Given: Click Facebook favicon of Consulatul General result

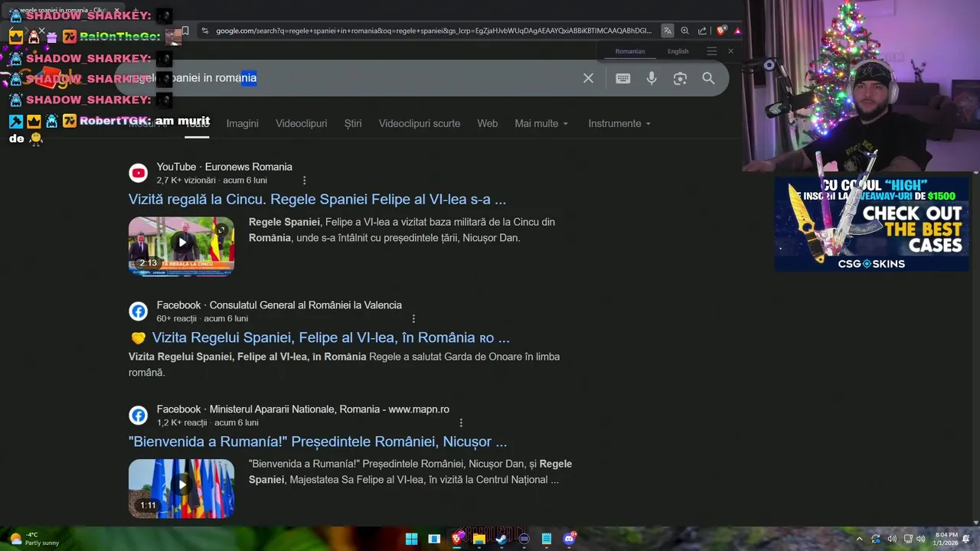Looking at the screenshot, I should (138, 311).
